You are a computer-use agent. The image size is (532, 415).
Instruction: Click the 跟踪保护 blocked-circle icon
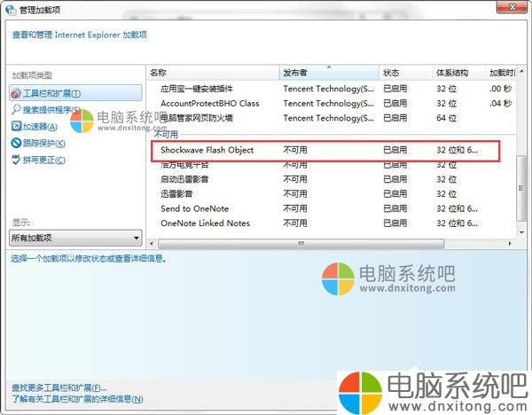pyautogui.click(x=17, y=143)
